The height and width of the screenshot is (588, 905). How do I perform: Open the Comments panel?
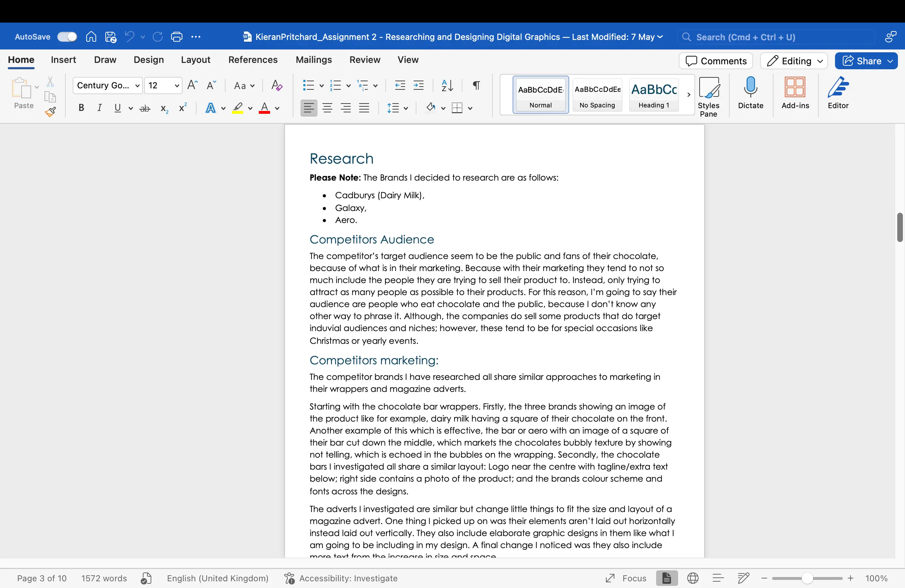pyautogui.click(x=715, y=61)
